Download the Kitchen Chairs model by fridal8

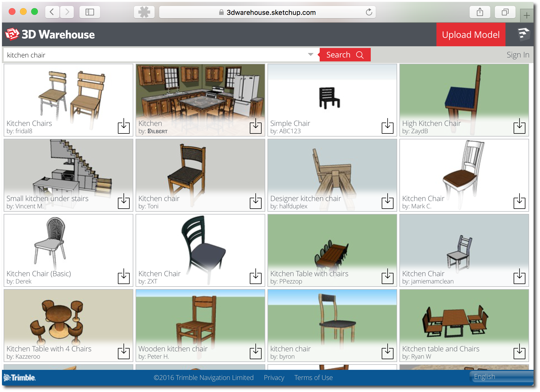(x=123, y=126)
